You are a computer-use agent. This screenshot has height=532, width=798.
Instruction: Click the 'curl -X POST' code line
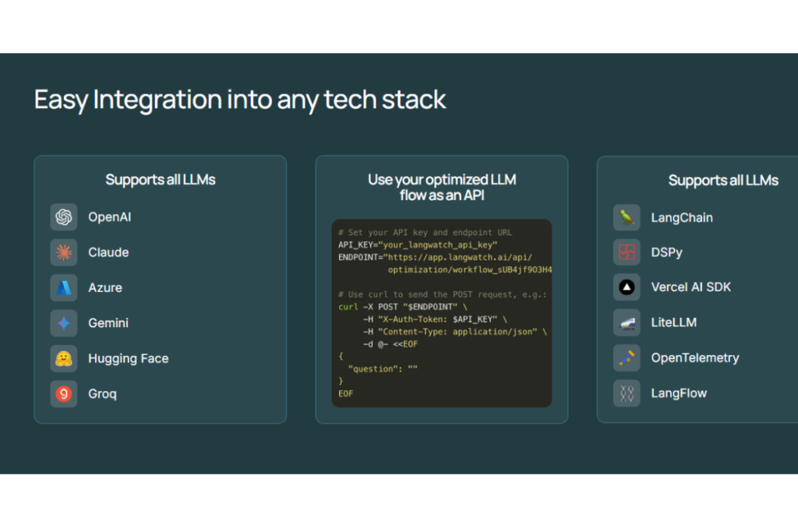click(403, 307)
